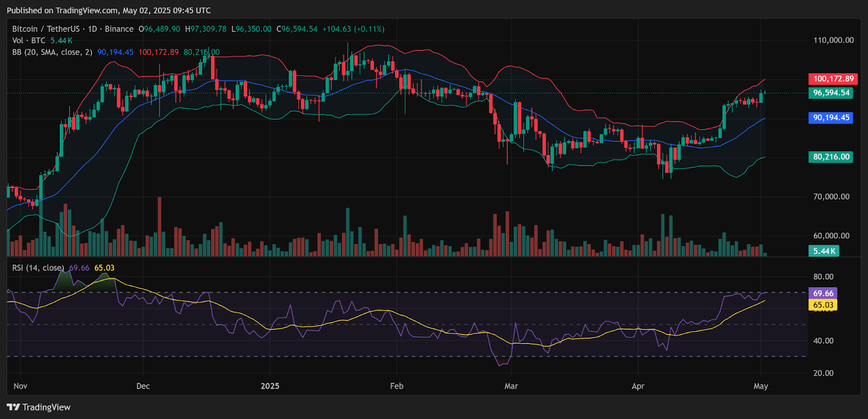
Task: Click the purple 69.66 RSI axis label
Action: coord(823,293)
